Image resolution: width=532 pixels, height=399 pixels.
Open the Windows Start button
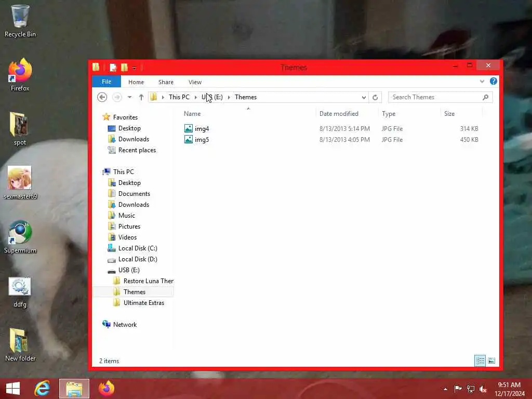point(13,389)
